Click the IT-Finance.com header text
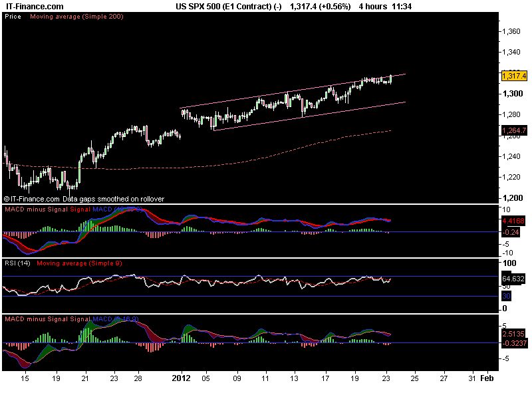Viewport: 532px width, 399px height. click(35, 7)
